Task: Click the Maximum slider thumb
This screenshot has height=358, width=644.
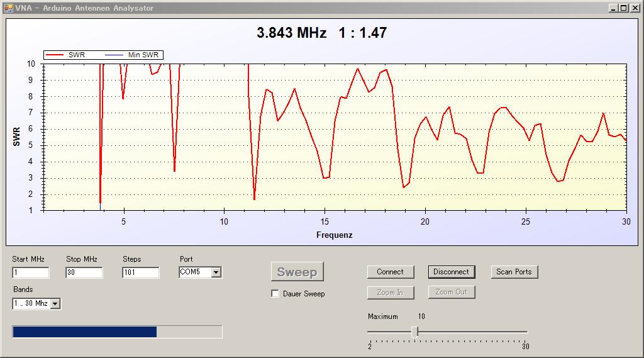Action: tap(415, 332)
